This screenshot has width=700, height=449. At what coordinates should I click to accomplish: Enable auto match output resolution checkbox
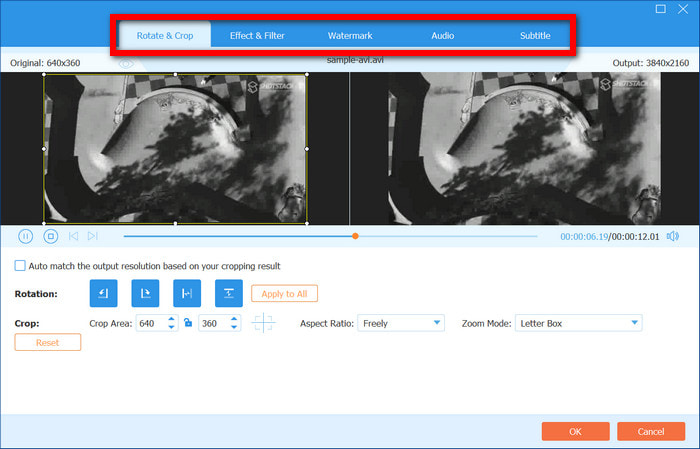(x=20, y=266)
